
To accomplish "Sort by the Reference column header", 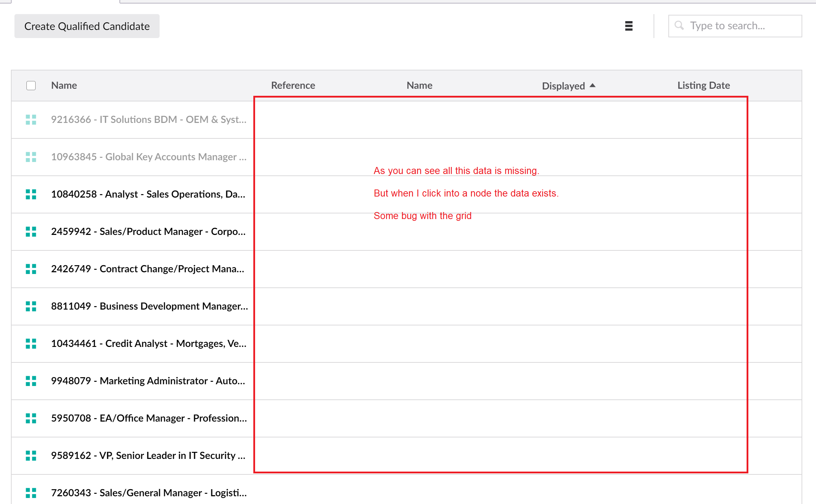I will pyautogui.click(x=293, y=86).
